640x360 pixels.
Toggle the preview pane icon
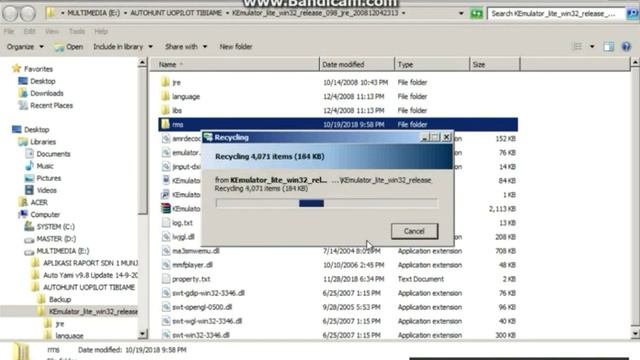[609, 47]
